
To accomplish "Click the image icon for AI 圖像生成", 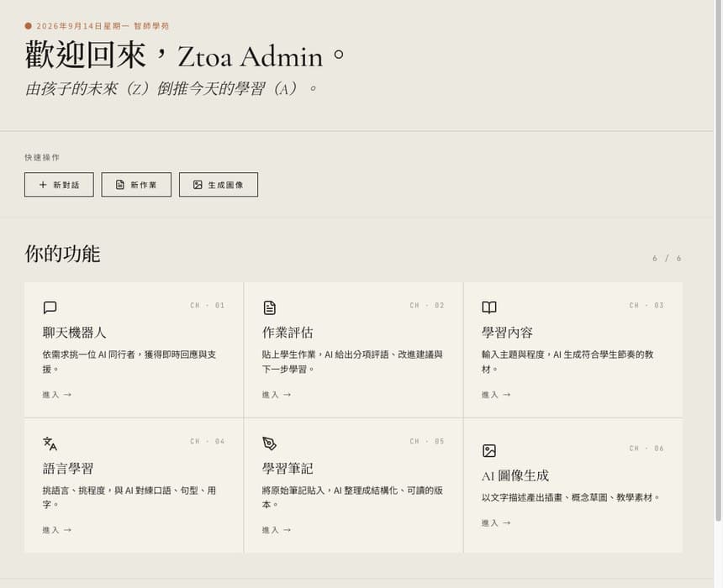I will coord(489,451).
